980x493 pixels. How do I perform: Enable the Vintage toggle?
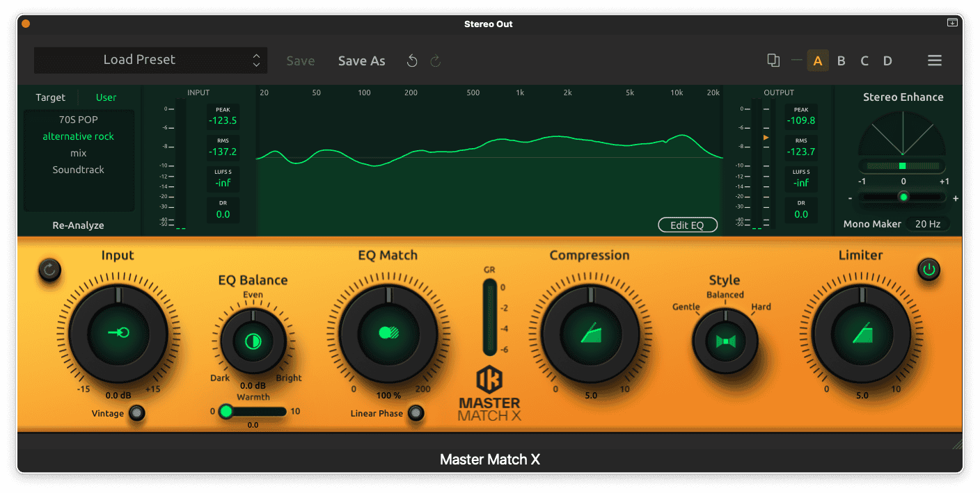pos(136,413)
